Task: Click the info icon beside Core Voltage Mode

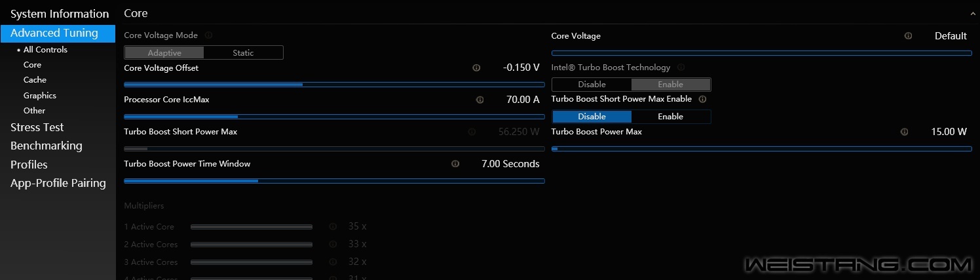Action: (x=209, y=35)
